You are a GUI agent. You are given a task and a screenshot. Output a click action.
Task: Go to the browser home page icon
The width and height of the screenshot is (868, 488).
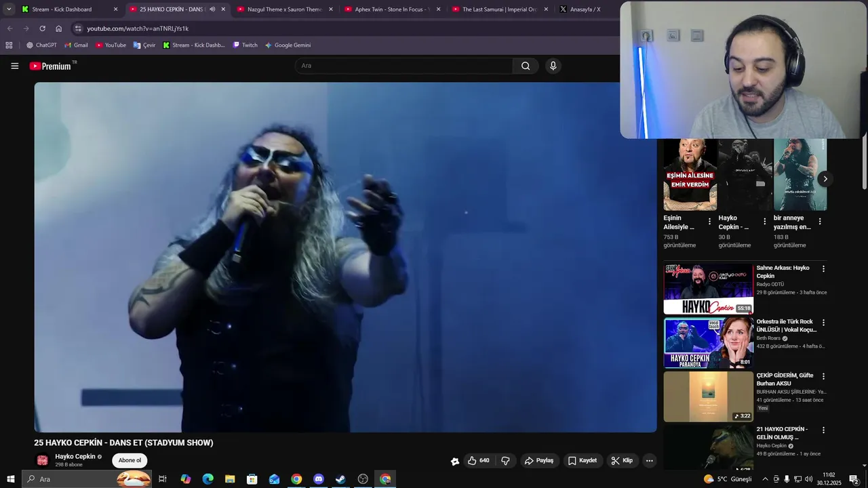(x=58, y=28)
